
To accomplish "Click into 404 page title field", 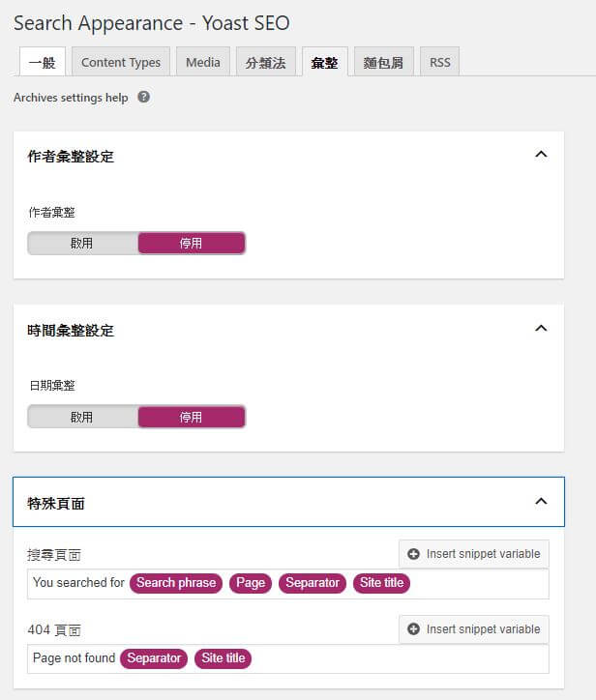I will 288,658.
